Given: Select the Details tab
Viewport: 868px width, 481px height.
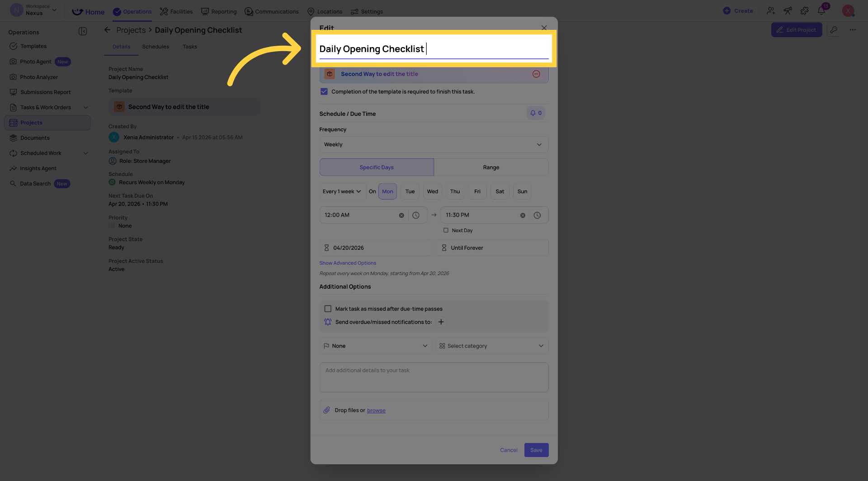Looking at the screenshot, I should (x=121, y=47).
